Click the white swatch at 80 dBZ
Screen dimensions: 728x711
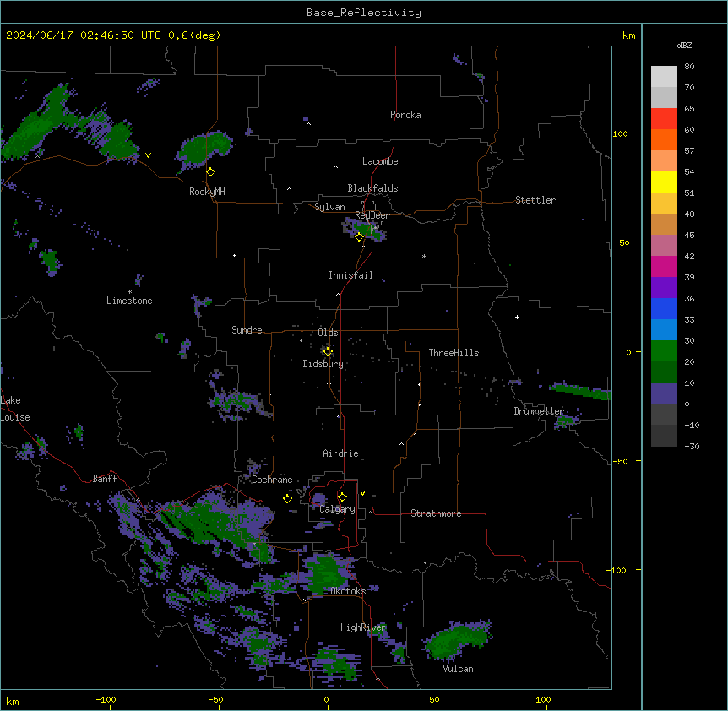664,77
